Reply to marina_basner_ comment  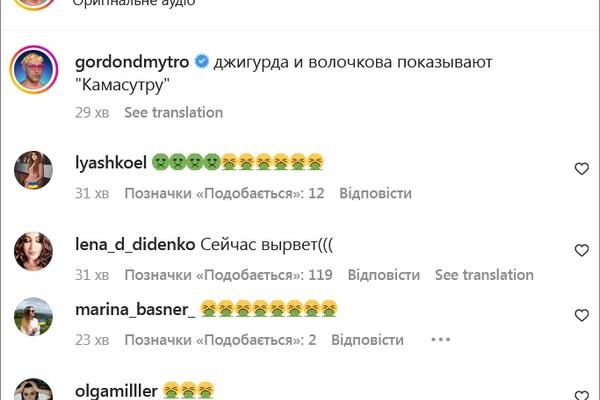(367, 340)
